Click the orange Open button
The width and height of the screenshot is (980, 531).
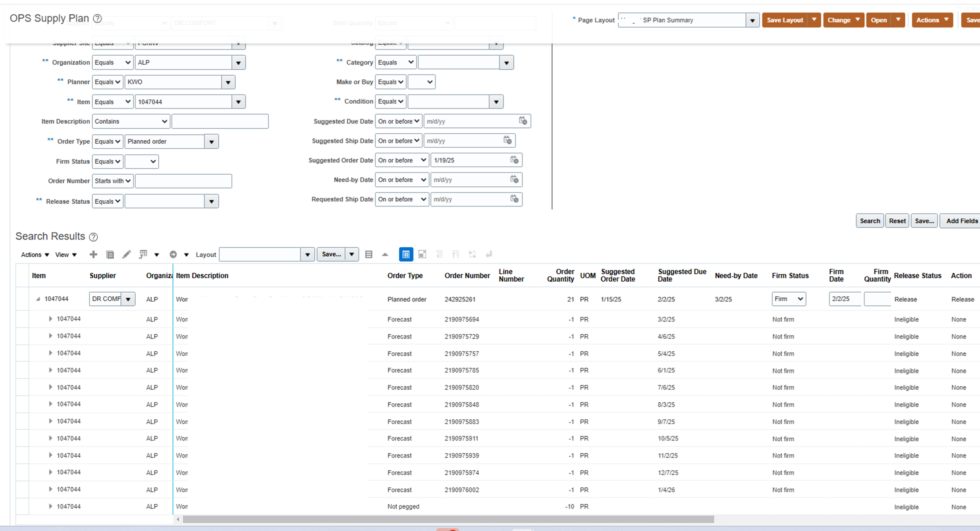pos(879,20)
